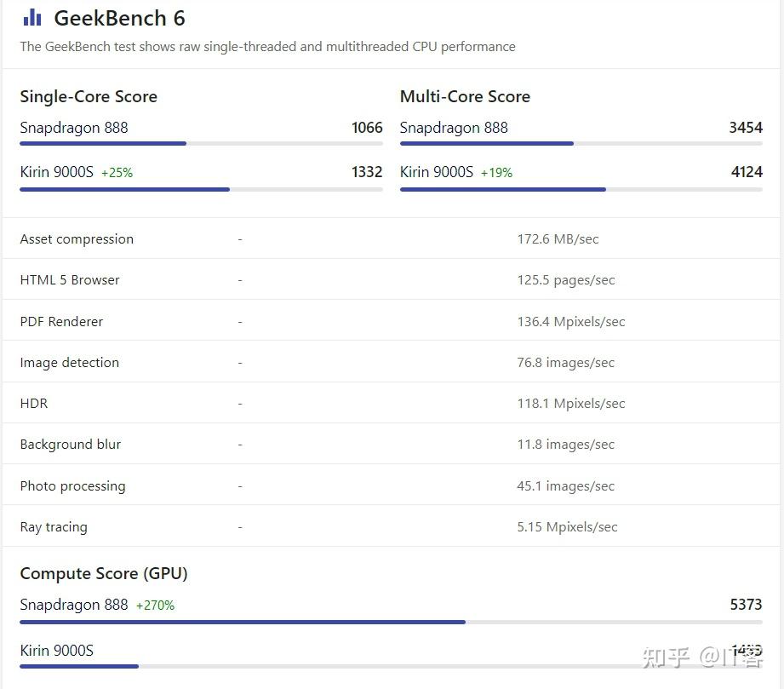This screenshot has width=784, height=689.
Task: Click Snapdragon 888 multi-core progress bar
Action: [581, 143]
